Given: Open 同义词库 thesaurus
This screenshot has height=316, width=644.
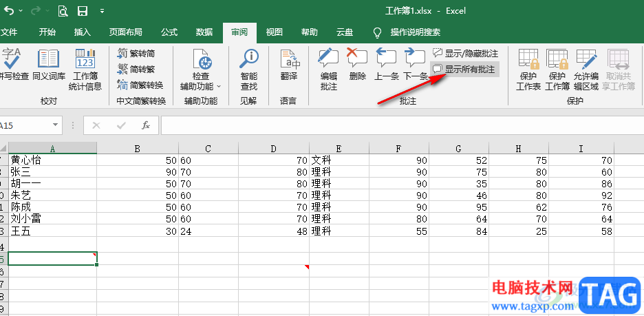Looking at the screenshot, I should 48,64.
